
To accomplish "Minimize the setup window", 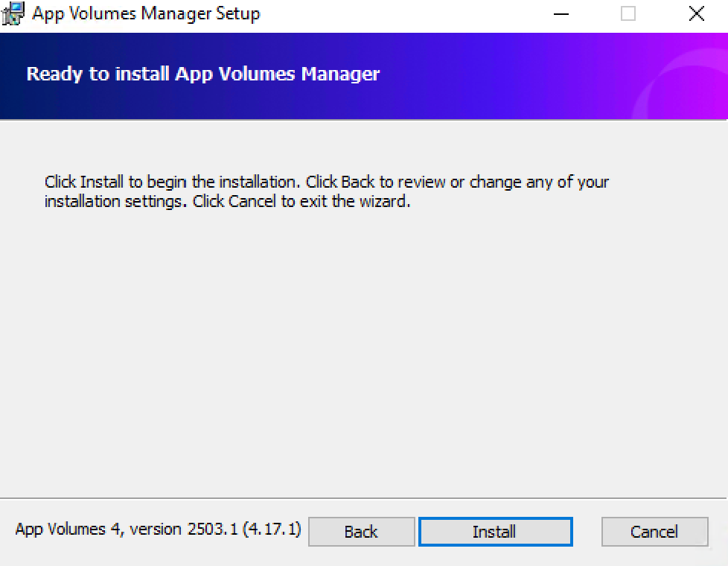I will (561, 14).
